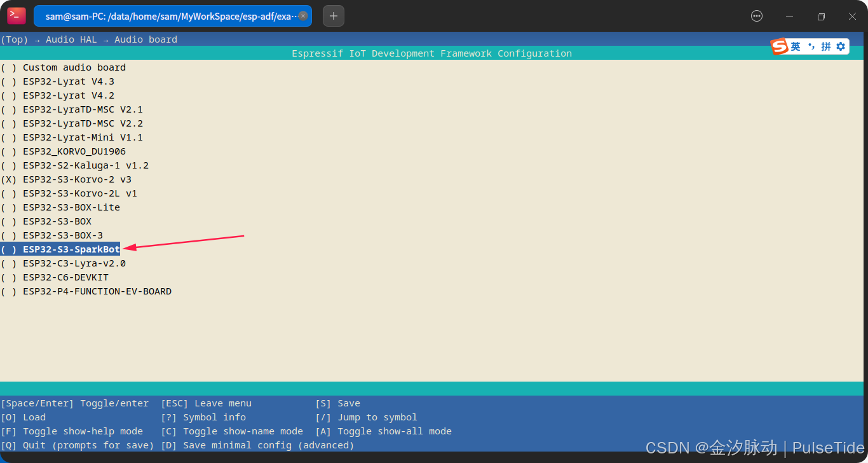The width and height of the screenshot is (868, 463).
Task: Toggle the 英 language mode in IME bar
Action: click(x=796, y=46)
